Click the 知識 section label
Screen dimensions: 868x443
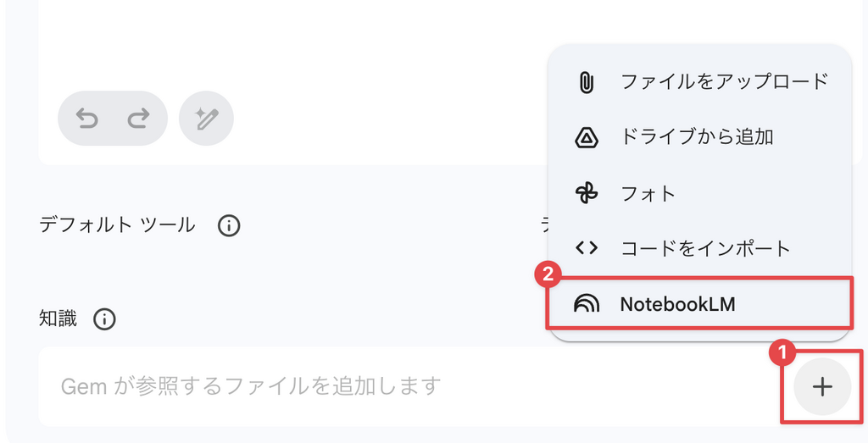pyautogui.click(x=58, y=318)
